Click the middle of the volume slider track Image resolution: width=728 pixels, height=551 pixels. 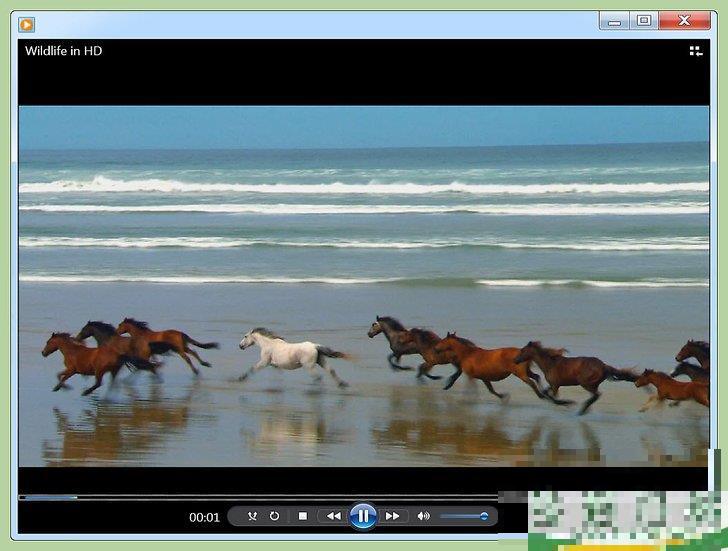coord(463,516)
